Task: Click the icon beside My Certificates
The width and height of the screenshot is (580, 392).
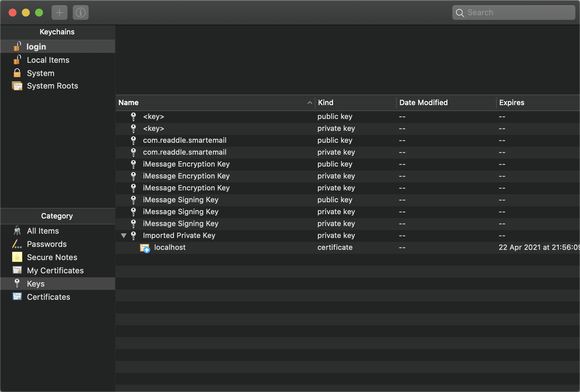Action: [17, 270]
